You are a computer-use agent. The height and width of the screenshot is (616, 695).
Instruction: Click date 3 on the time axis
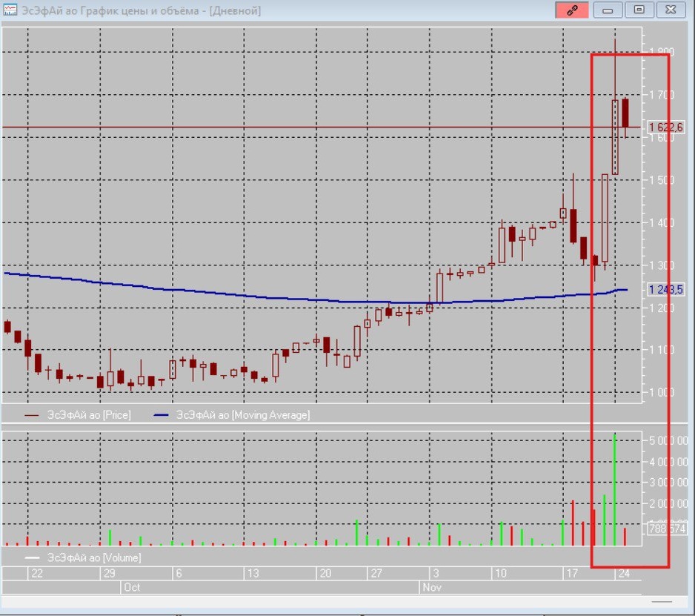point(436,574)
